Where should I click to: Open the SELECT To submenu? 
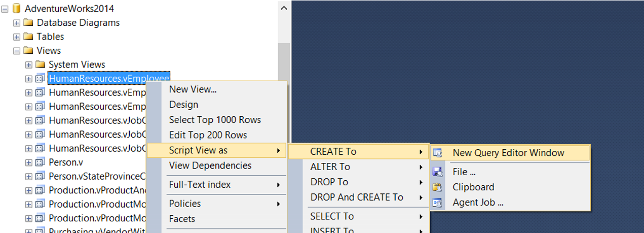[359, 216]
